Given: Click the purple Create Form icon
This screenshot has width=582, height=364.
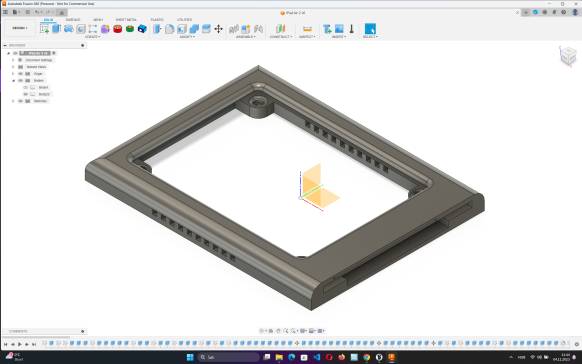Looking at the screenshot, I should [105, 29].
